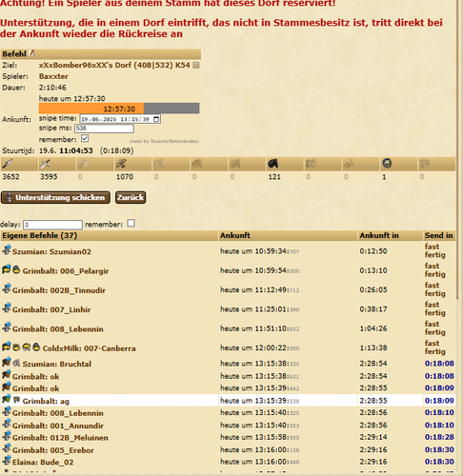Click the Stuurtijd value 11:04:53

(x=76, y=150)
